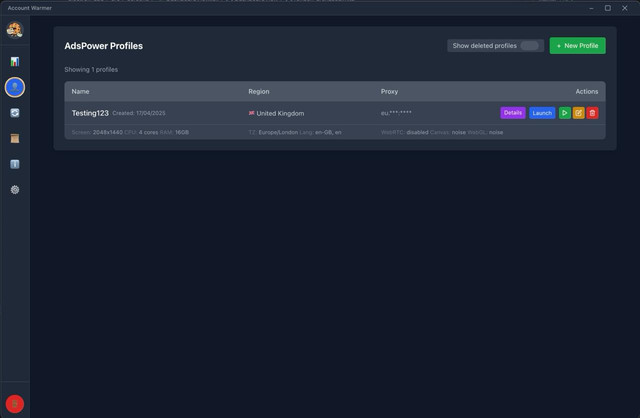
Task: Click the red round button at sidebar bottom
Action: [15, 404]
